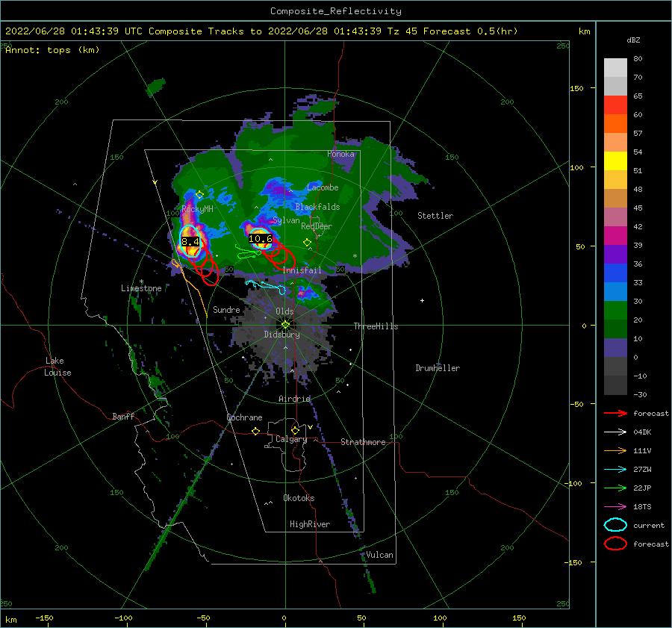Click the yellow diamond marker near RedDeer

307,243
